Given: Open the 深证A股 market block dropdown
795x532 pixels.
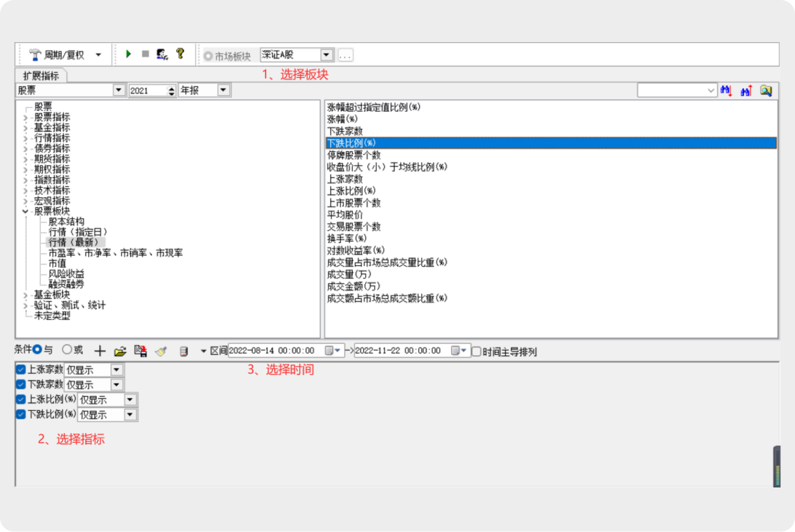Looking at the screenshot, I should click(x=327, y=55).
